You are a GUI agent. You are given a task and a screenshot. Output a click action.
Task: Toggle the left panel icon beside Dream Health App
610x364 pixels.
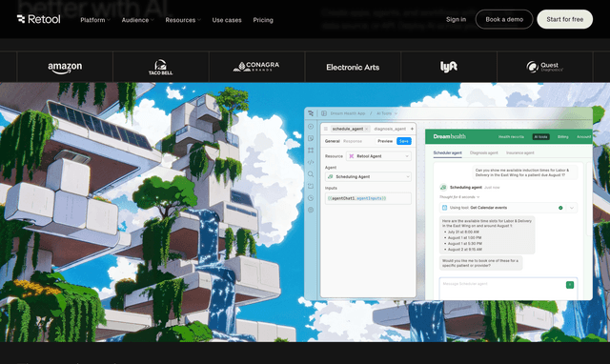click(x=324, y=113)
